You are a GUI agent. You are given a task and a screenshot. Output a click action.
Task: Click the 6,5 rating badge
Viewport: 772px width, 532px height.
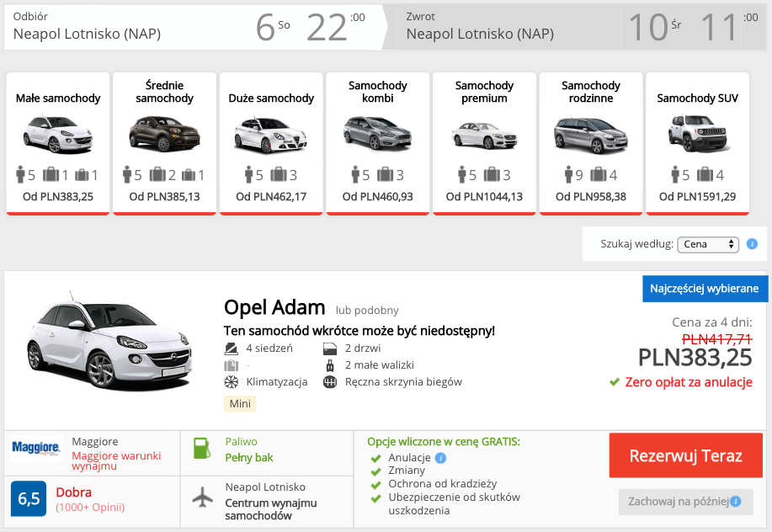[x=29, y=498]
